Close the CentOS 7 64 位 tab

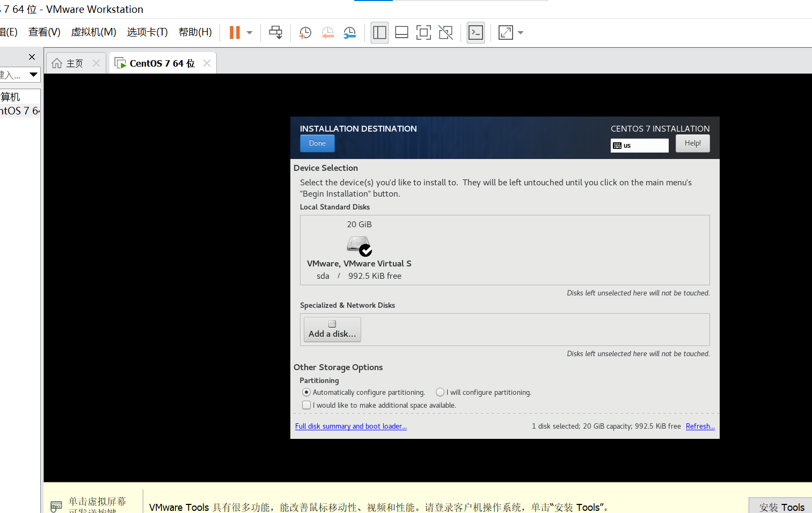207,63
